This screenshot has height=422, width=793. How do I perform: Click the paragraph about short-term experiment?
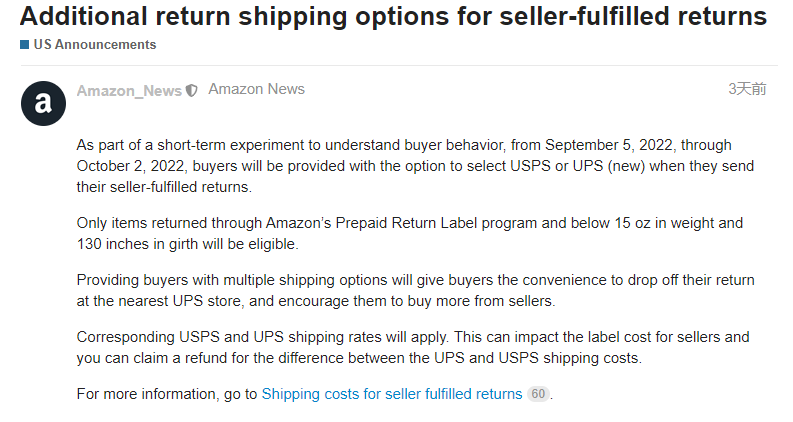pos(415,166)
